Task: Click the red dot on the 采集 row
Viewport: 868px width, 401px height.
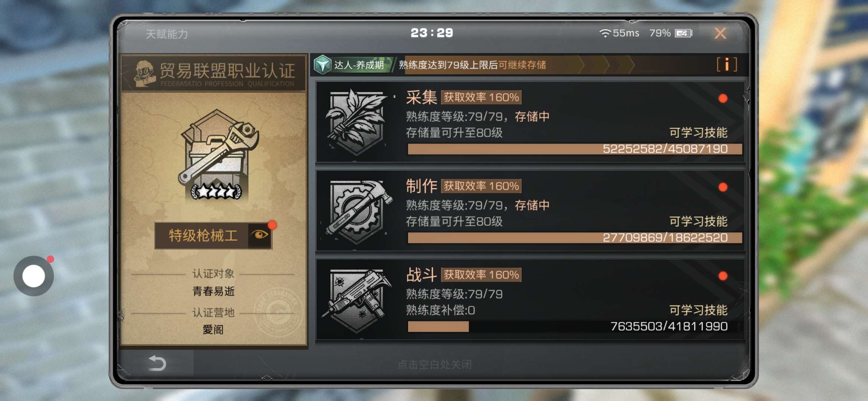Action: pos(723,98)
